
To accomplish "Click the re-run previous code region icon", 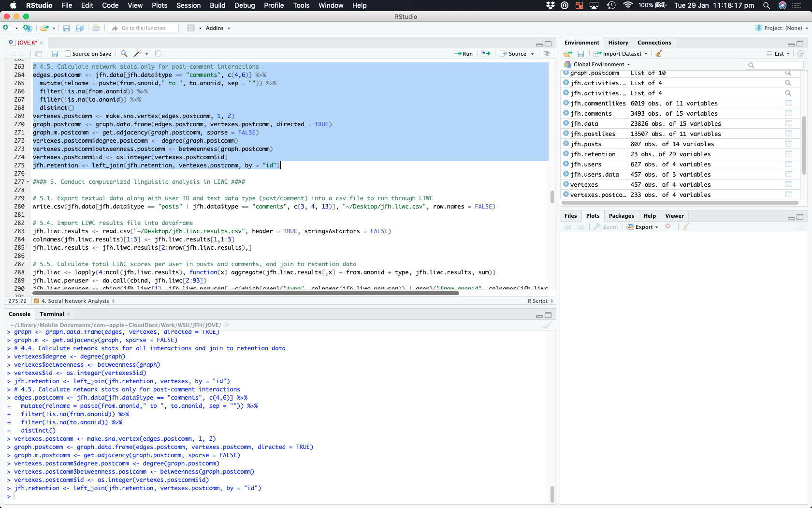I will click(x=486, y=54).
